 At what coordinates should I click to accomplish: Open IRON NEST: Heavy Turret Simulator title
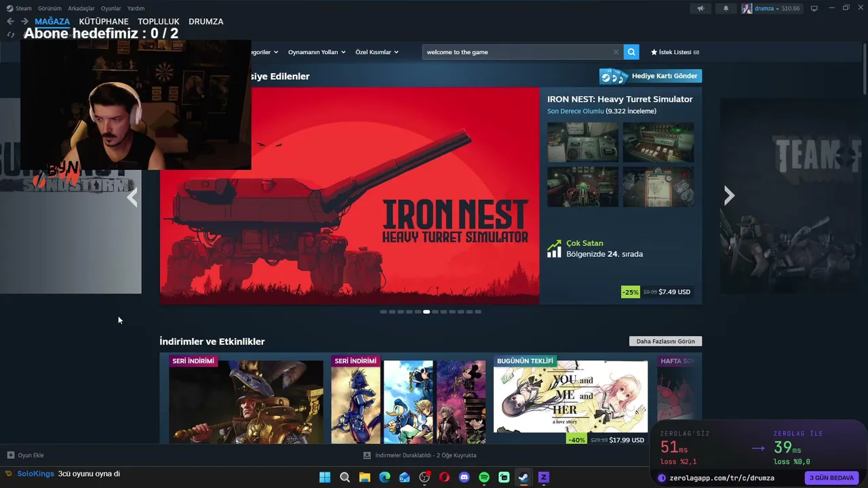pyautogui.click(x=620, y=99)
